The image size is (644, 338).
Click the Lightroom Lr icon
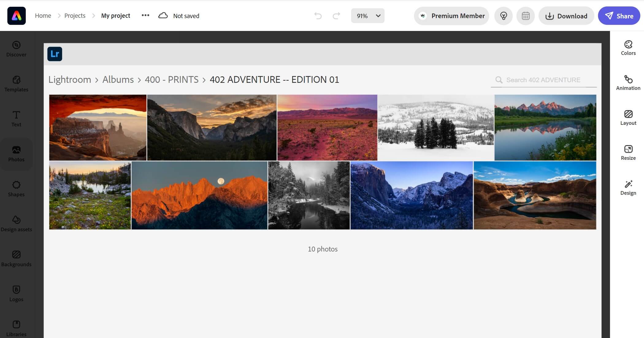(x=55, y=54)
